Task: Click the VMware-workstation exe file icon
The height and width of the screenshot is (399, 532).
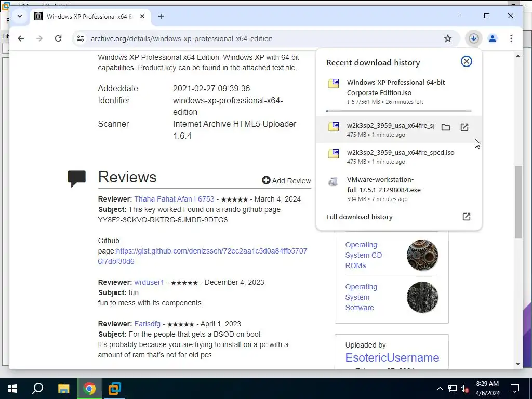Action: (x=333, y=181)
